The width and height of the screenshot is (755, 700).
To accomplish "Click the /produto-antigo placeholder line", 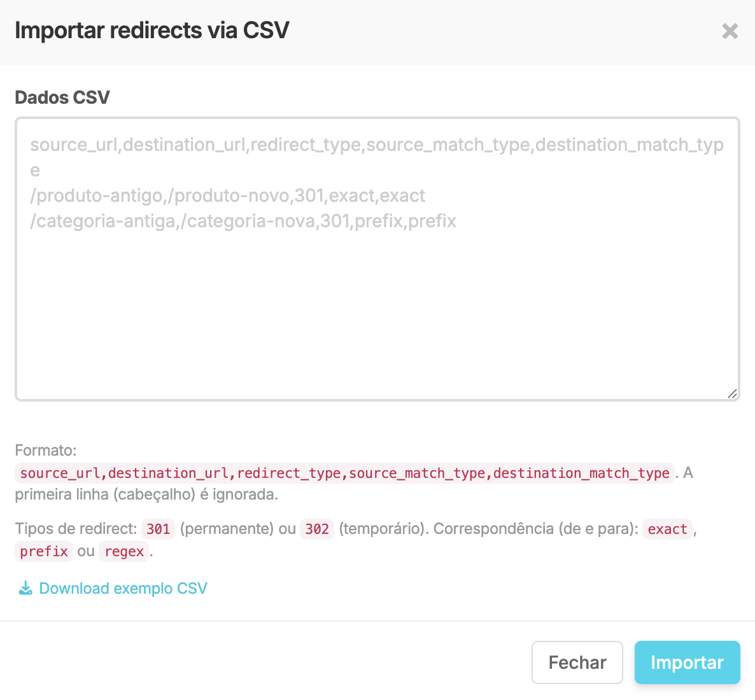I will point(227,195).
